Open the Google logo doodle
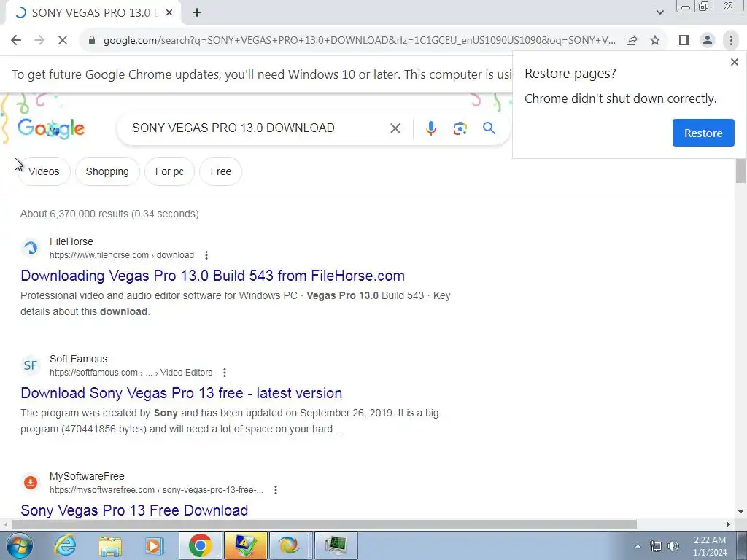Viewport: 747px width, 560px height. coord(51,128)
